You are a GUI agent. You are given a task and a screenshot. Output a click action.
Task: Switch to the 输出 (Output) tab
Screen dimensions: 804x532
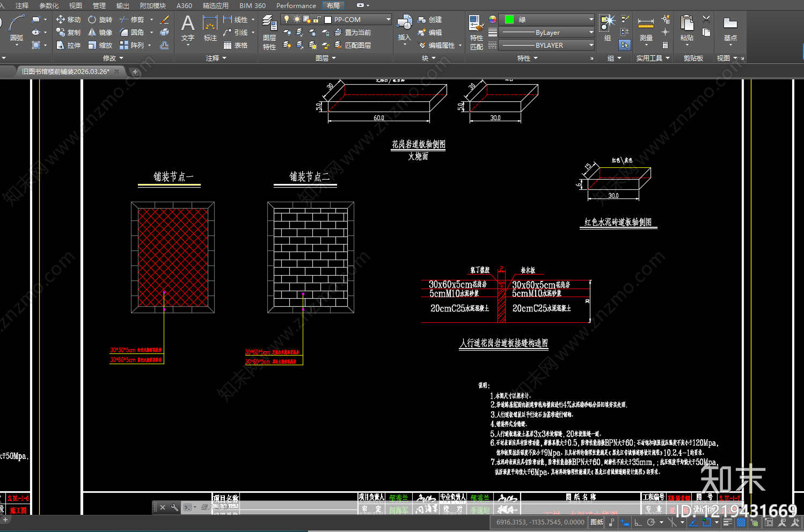point(122,5)
